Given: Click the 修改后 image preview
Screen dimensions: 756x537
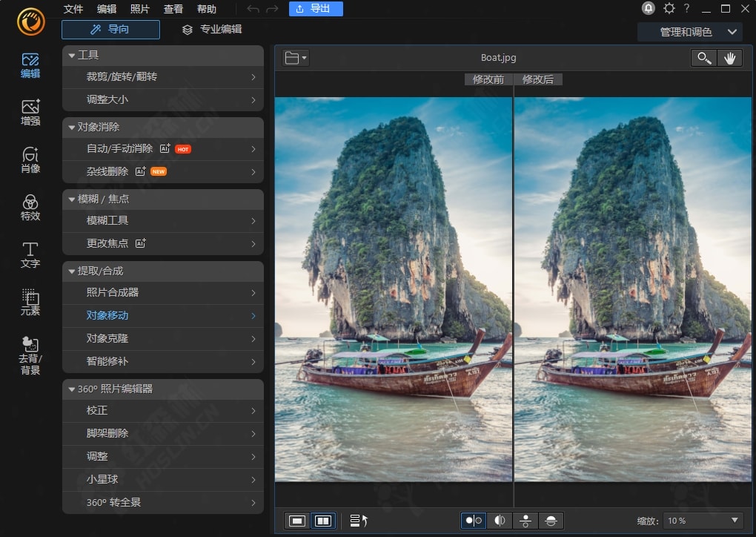Looking at the screenshot, I should (x=633, y=289).
